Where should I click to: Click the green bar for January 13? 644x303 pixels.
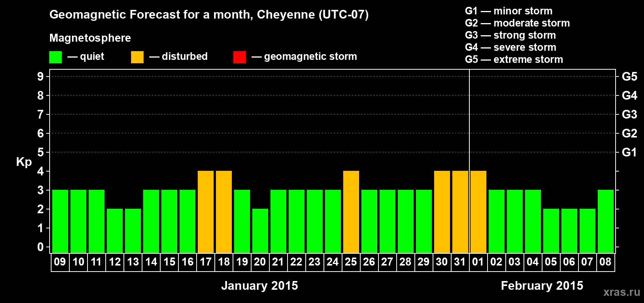[133, 231]
